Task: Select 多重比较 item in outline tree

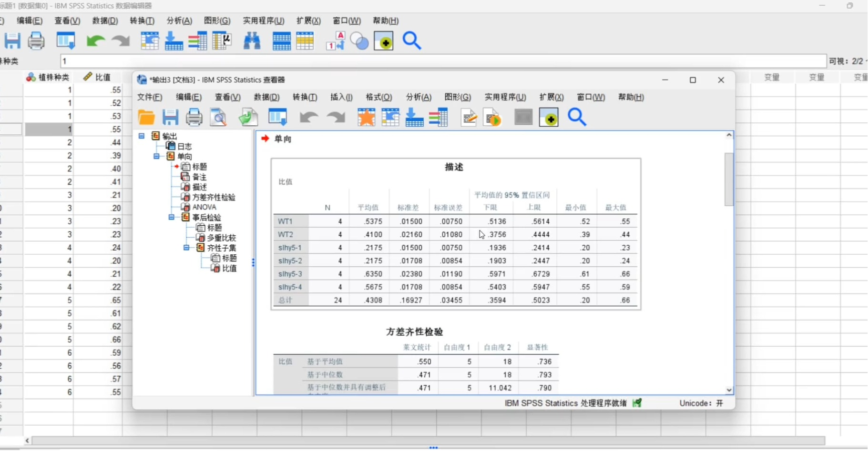Action: click(x=221, y=238)
